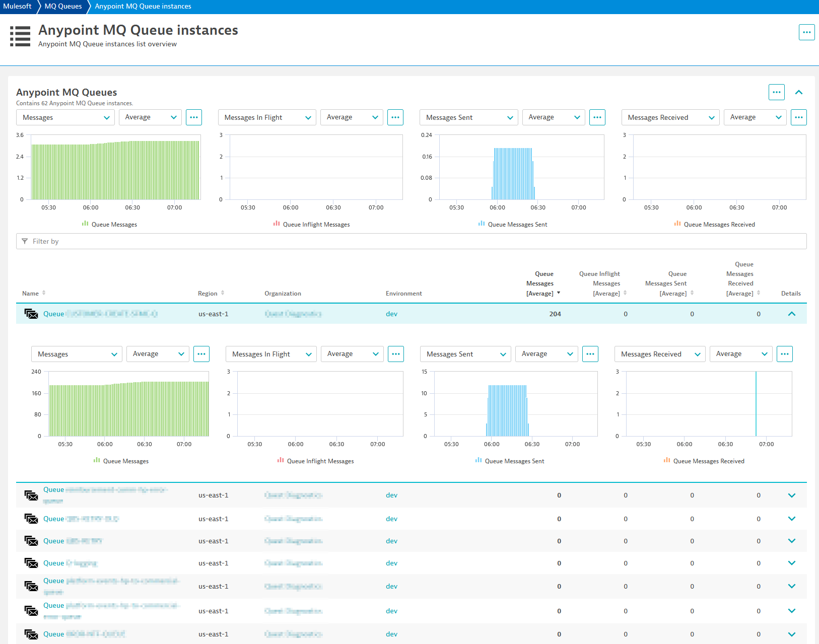Click the green bar chart of top Messages
This screenshot has height=644, width=819.
pos(115,171)
